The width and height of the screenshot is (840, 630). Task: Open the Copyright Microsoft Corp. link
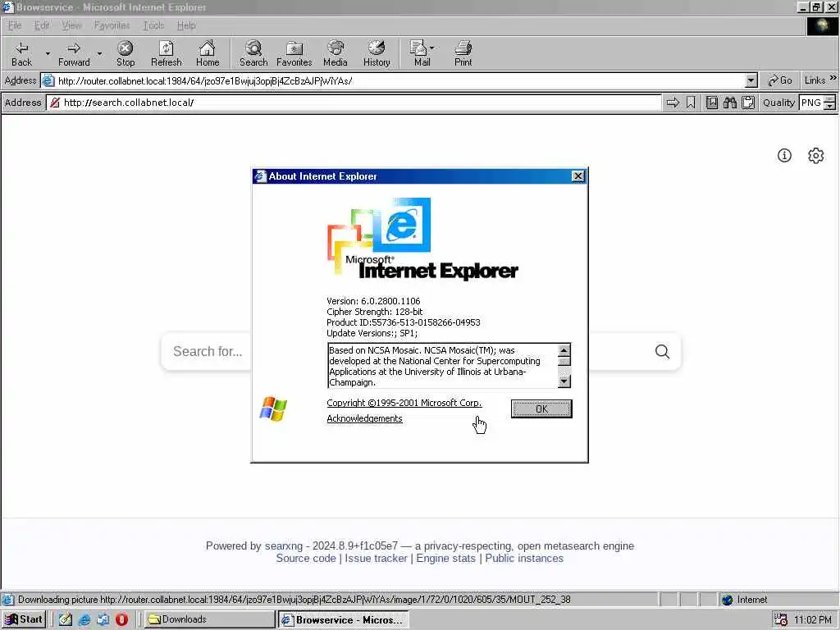coord(404,403)
